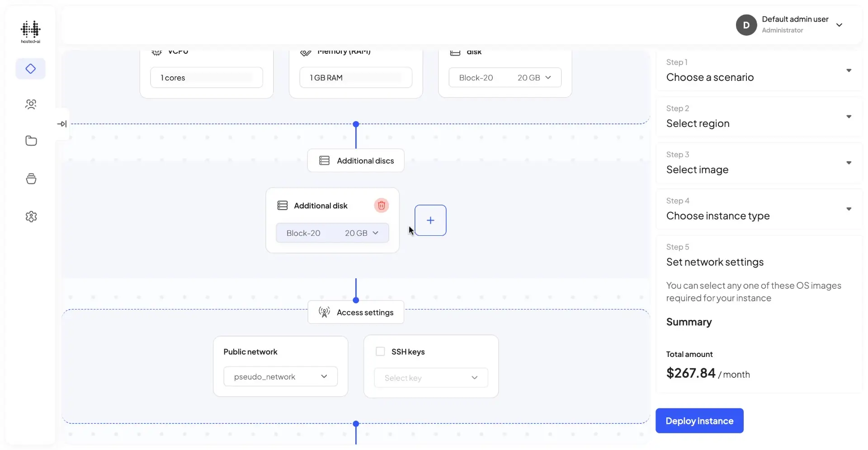This screenshot has height=450, width=868.
Task: Enable the SSH keys checkbox
Action: (x=380, y=351)
